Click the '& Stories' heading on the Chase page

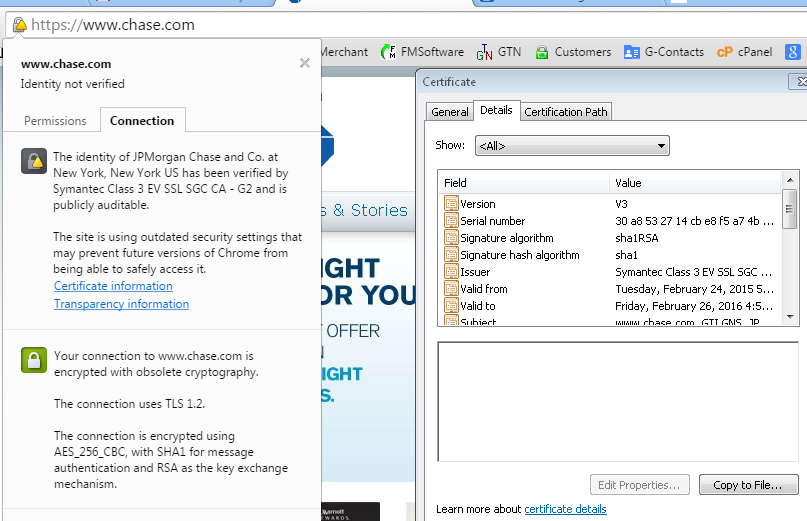[x=370, y=210]
